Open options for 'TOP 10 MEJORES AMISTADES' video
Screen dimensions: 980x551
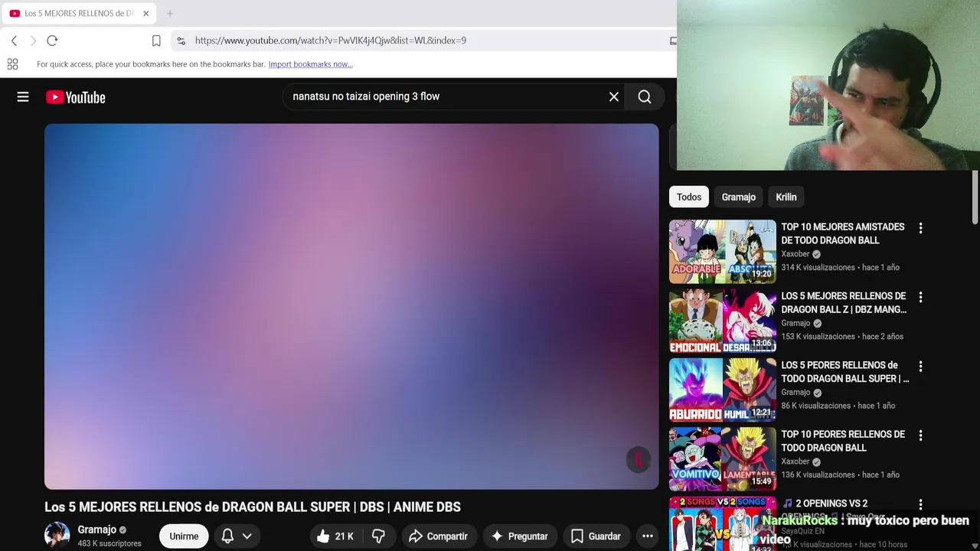tap(920, 228)
